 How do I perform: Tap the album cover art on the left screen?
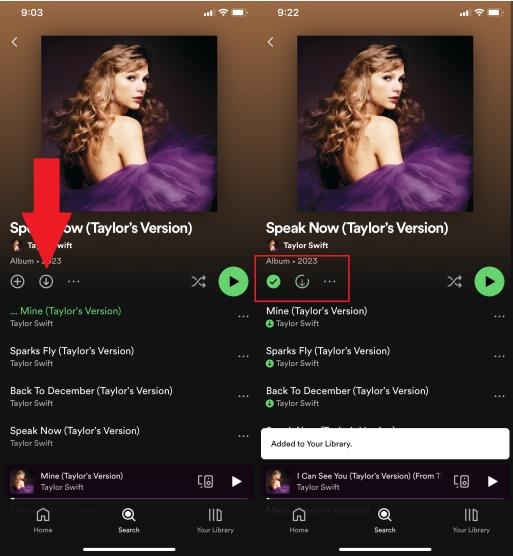click(129, 124)
